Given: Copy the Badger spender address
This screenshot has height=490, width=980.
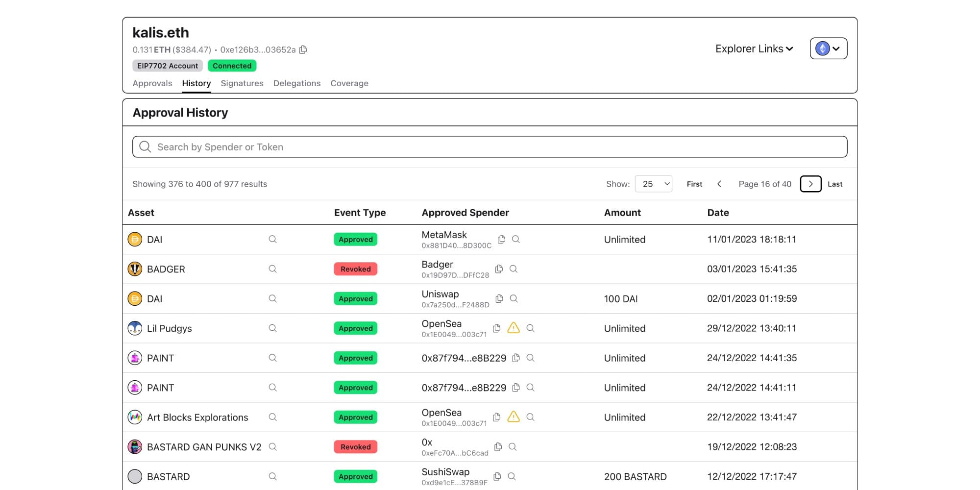Looking at the screenshot, I should 499,269.
